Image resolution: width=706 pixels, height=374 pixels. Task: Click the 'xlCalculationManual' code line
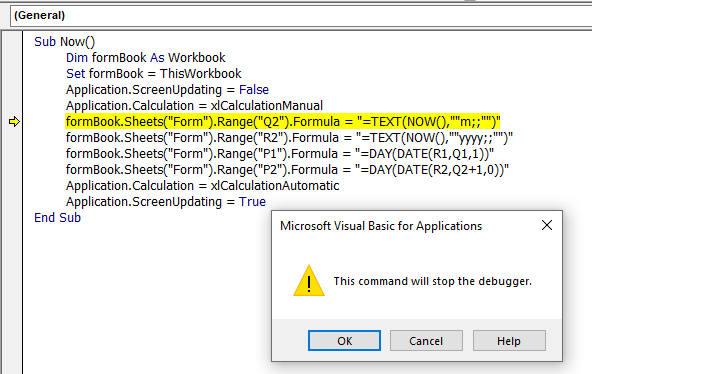[x=194, y=106]
